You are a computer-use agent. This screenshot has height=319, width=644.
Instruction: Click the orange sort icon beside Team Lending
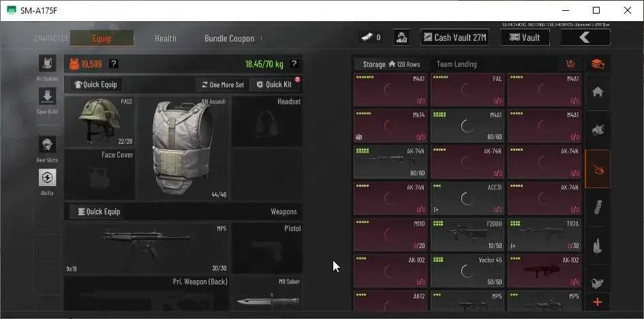(570, 64)
